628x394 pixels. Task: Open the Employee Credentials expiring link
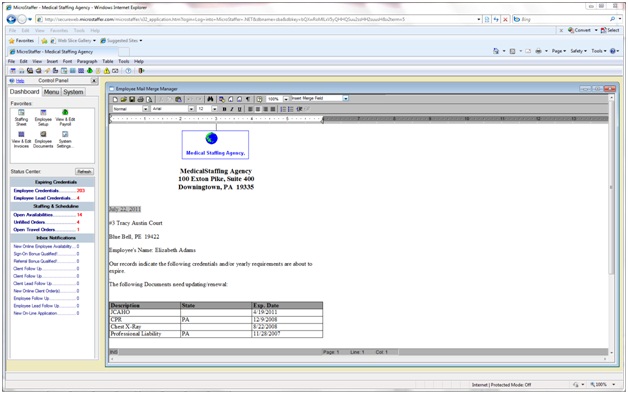(36, 191)
